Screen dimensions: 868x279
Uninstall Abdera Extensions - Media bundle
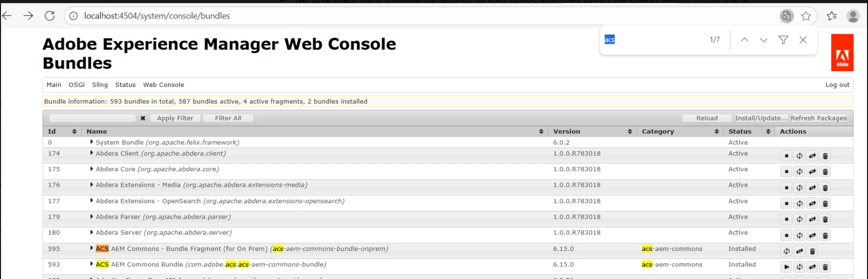825,188
